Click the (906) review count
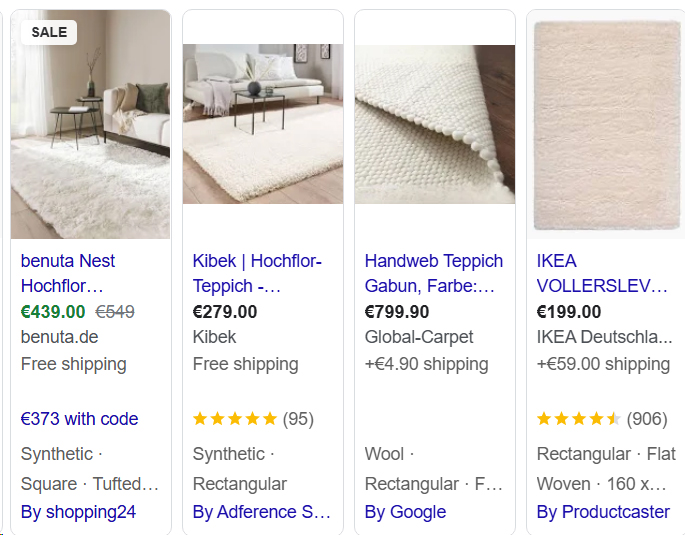 647,419
